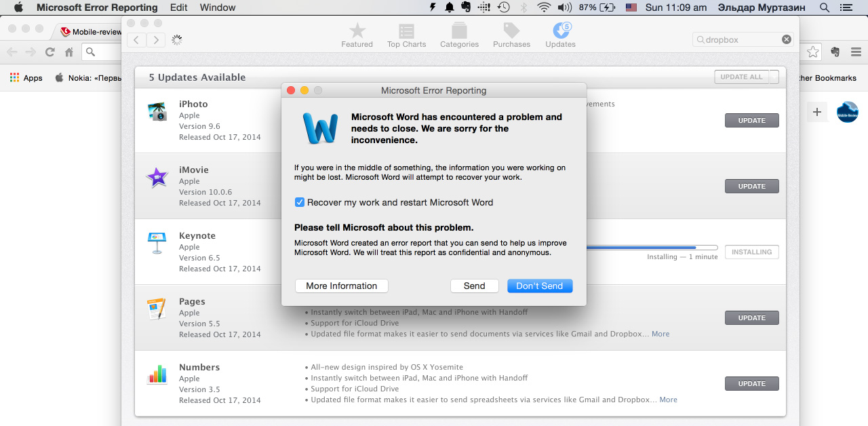Viewport: 868px width, 426px height.
Task: Open the Time Machine menu bar icon
Action: [x=503, y=7]
